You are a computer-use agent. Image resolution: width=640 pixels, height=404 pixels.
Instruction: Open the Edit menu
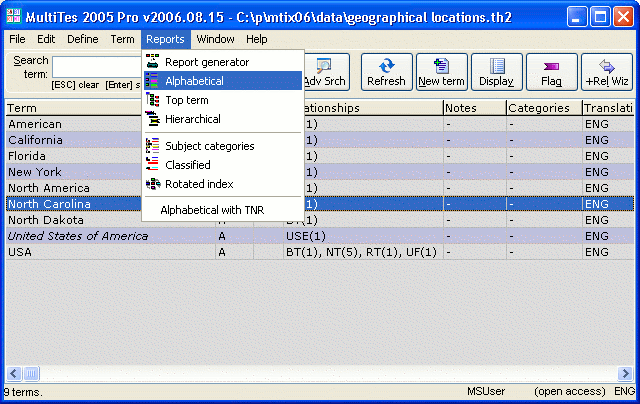tap(46, 39)
